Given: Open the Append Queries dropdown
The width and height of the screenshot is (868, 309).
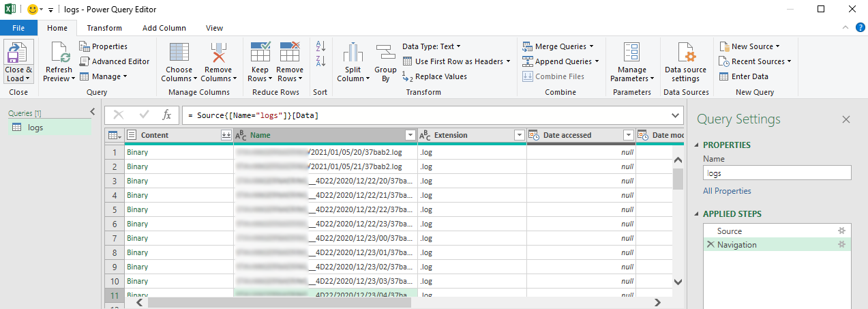Looking at the screenshot, I should point(561,61).
